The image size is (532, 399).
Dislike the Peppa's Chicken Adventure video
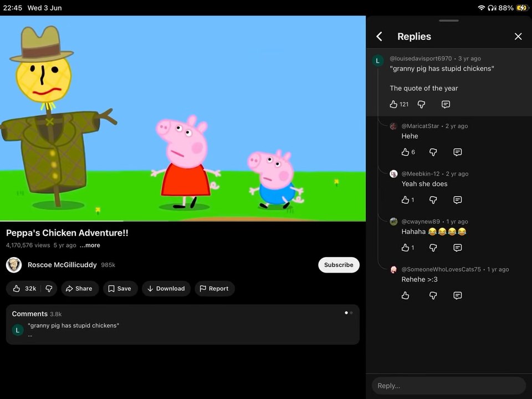tap(49, 288)
